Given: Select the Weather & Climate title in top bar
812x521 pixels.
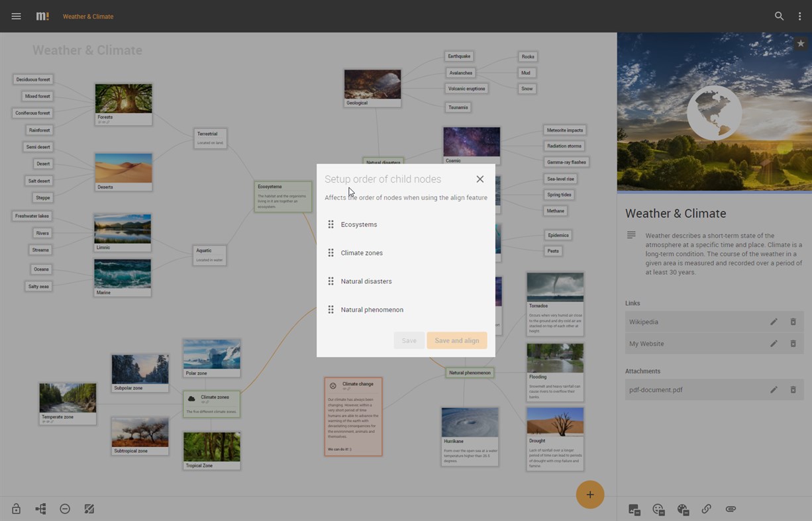Looking at the screenshot, I should click(88, 17).
